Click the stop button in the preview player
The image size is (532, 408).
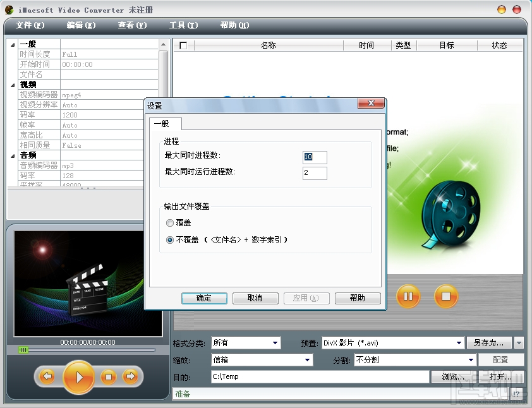[108, 376]
